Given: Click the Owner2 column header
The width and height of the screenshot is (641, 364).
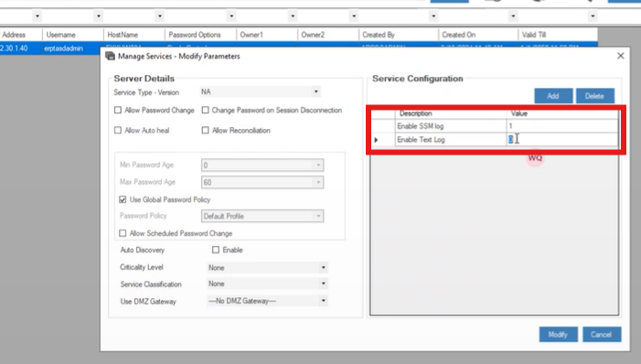Looking at the screenshot, I should coord(328,35).
